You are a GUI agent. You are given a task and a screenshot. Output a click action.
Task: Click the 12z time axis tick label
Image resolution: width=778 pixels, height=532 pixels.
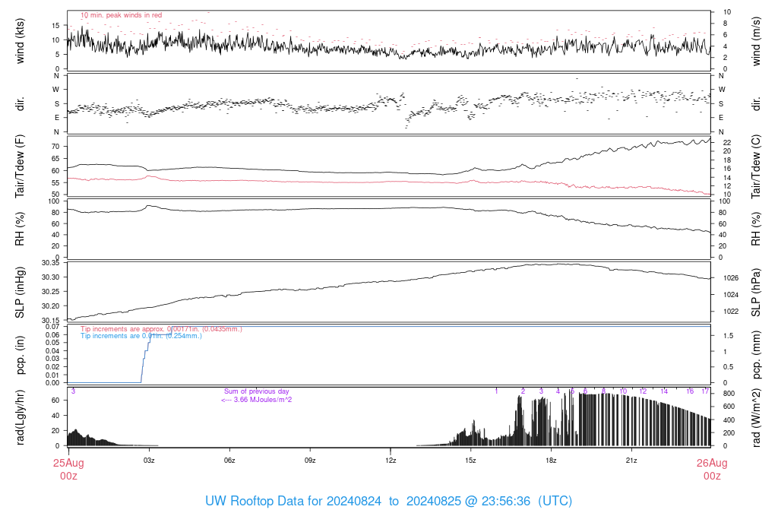click(x=391, y=461)
